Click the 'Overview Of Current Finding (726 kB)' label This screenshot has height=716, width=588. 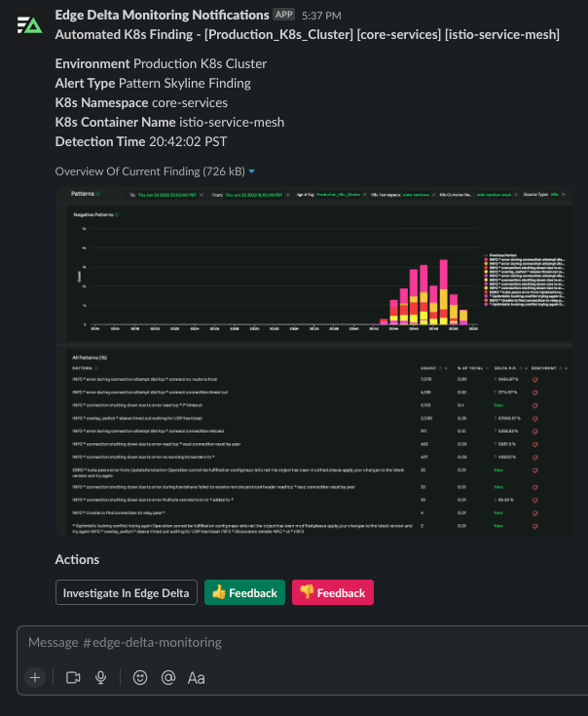[150, 171]
